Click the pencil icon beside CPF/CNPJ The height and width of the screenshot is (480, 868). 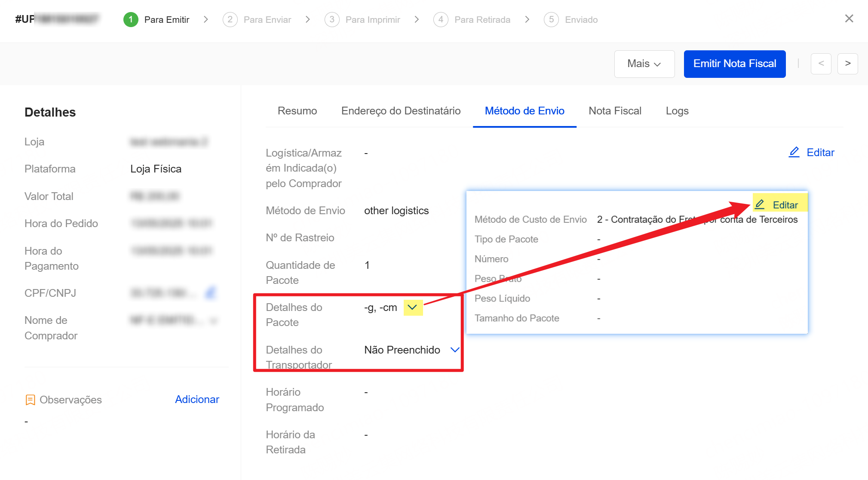click(210, 293)
